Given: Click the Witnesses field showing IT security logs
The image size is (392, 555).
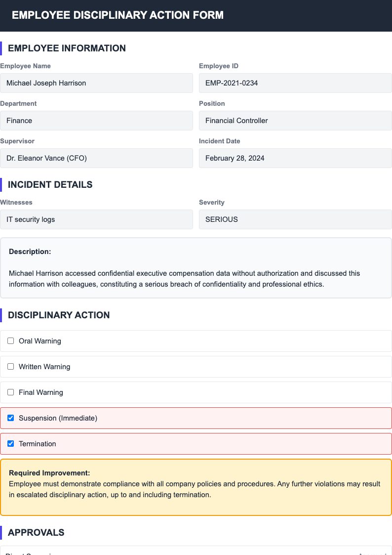Looking at the screenshot, I should click(x=97, y=219).
